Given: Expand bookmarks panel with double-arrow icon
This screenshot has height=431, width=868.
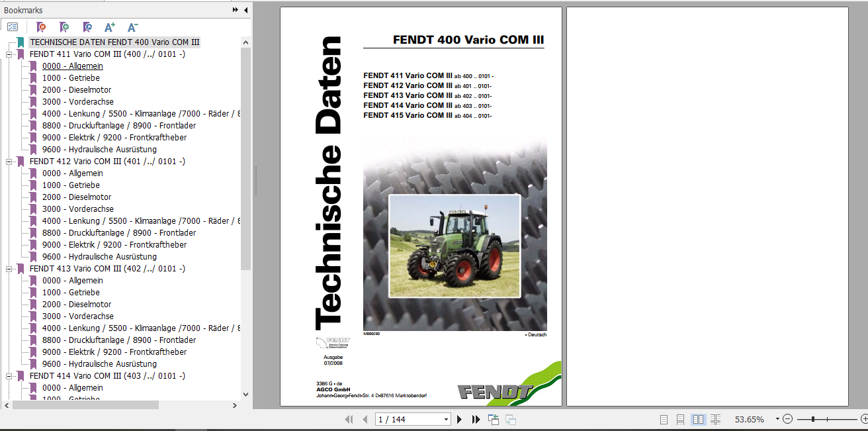Looking at the screenshot, I should click(x=236, y=10).
